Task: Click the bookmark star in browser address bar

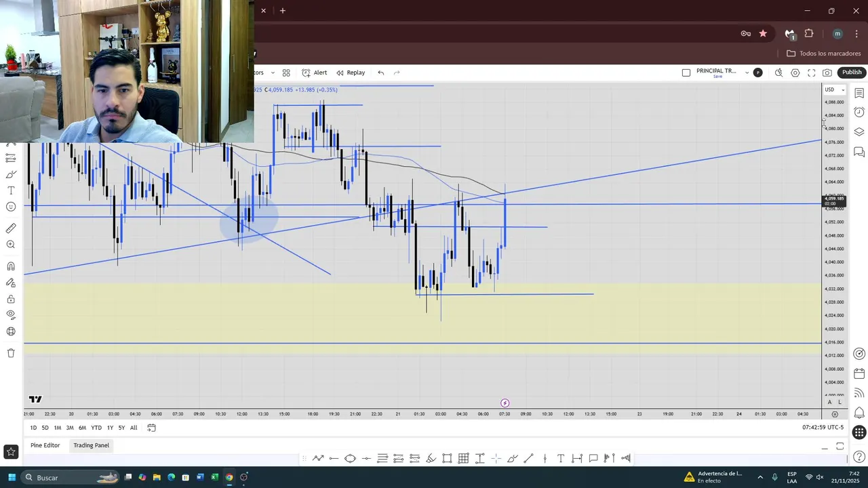Action: pos(763,33)
